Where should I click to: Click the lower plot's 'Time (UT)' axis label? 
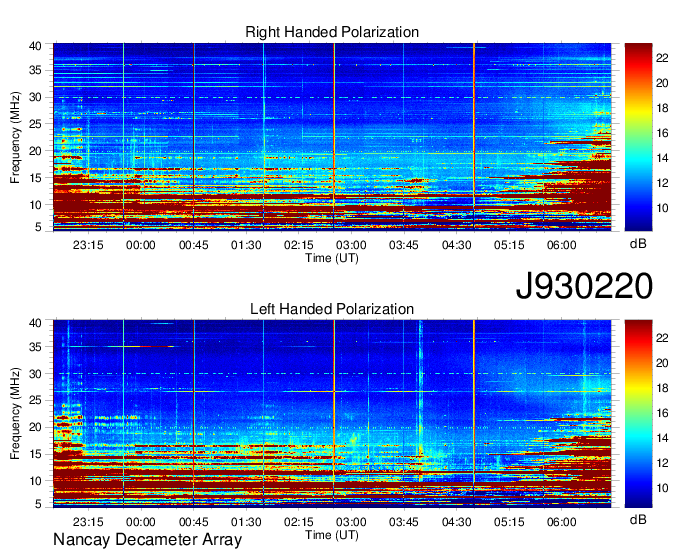(x=332, y=535)
